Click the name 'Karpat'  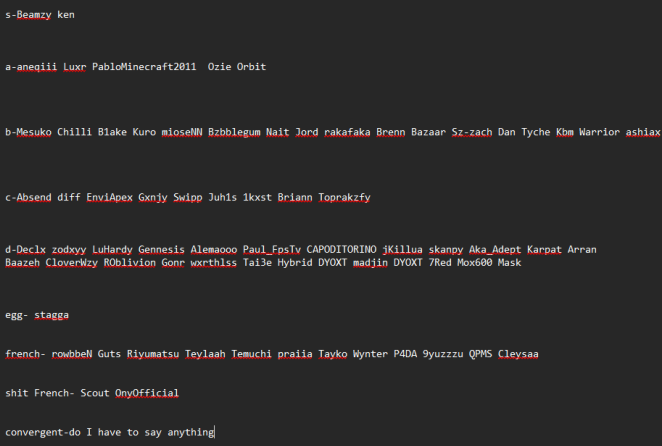(x=544, y=250)
